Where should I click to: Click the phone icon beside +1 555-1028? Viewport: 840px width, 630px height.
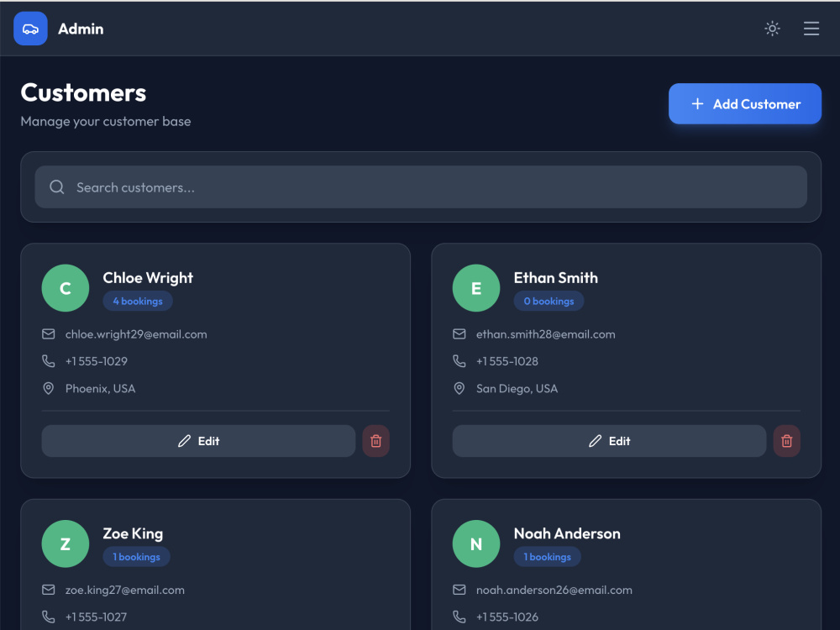coord(459,361)
